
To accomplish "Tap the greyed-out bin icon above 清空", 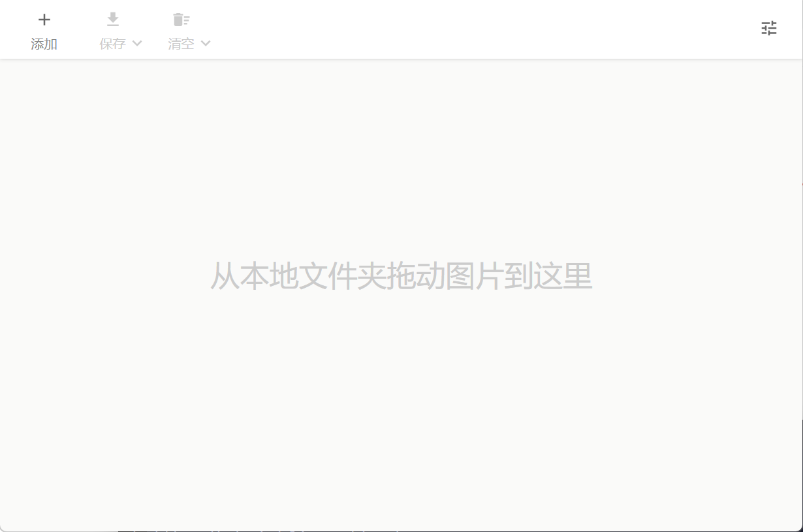I will [x=181, y=20].
